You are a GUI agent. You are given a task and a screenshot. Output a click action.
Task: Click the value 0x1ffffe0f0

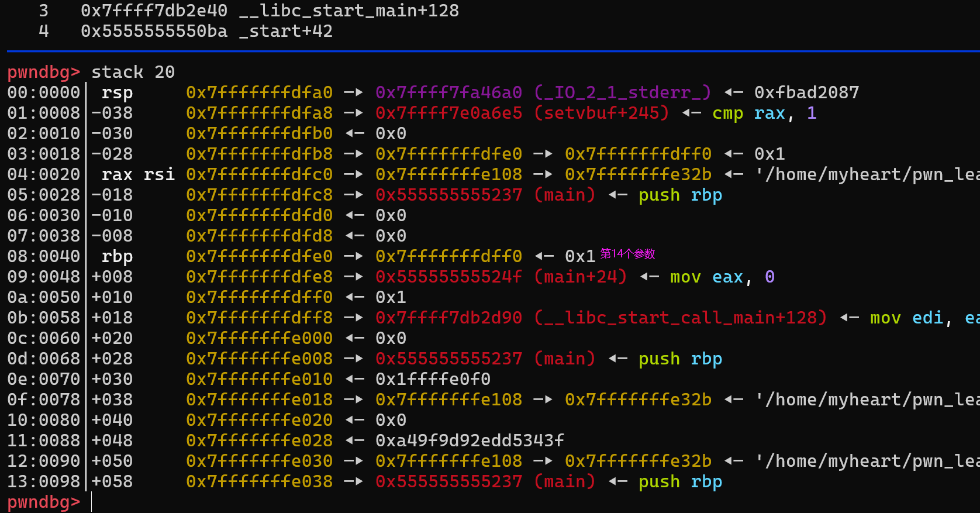coord(433,379)
